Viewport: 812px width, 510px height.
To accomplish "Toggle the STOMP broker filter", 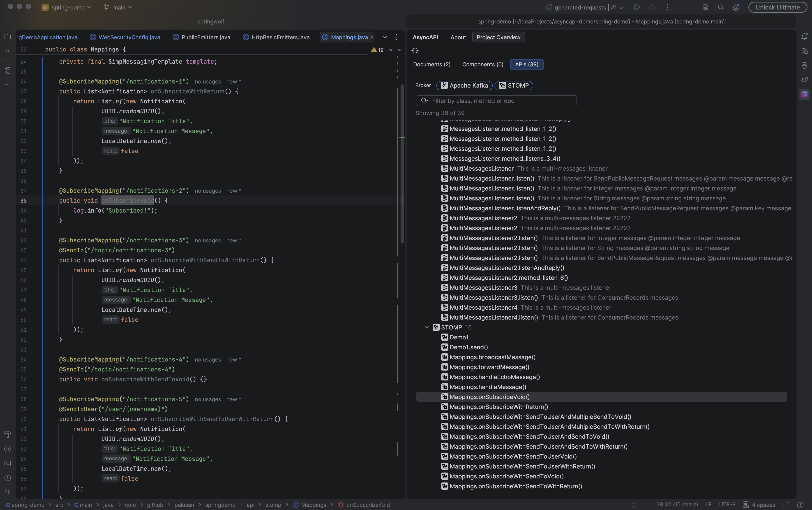I will (x=514, y=85).
